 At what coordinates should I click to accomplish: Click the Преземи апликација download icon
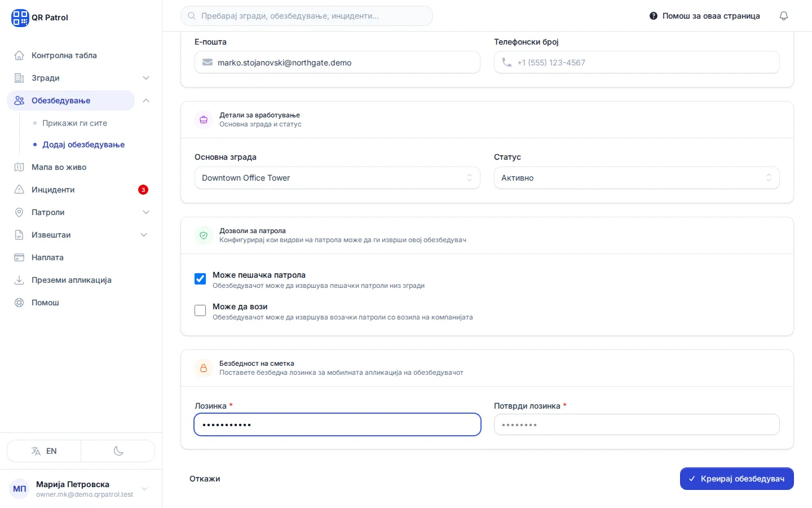click(19, 280)
